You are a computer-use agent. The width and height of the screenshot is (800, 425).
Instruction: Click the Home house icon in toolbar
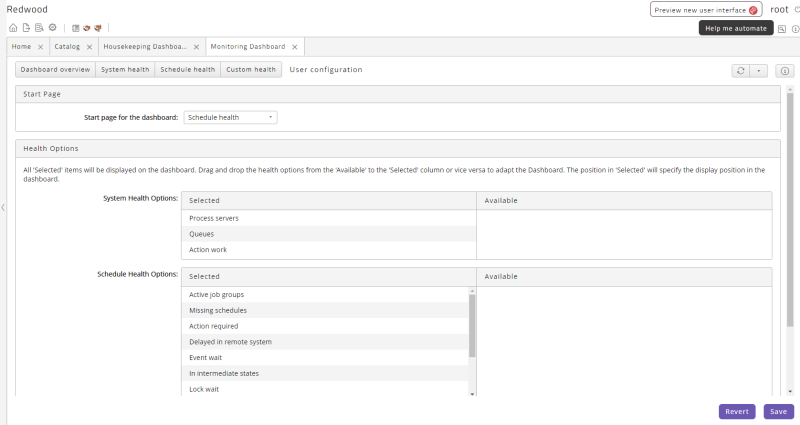(13, 28)
